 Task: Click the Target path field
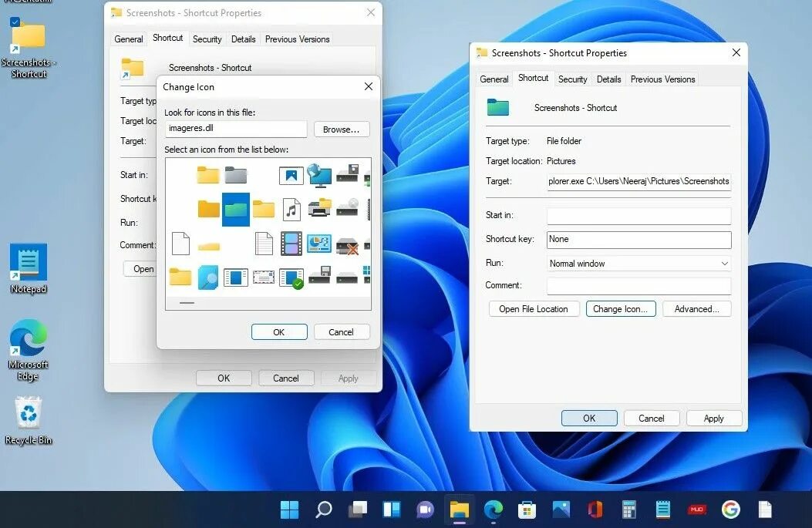(x=639, y=182)
